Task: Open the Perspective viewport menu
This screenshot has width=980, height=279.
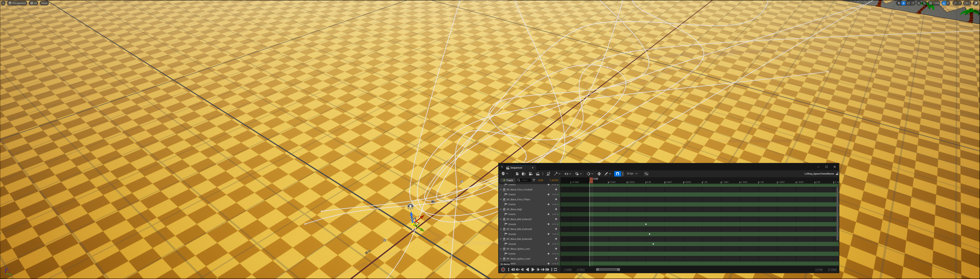Action: 17,3
